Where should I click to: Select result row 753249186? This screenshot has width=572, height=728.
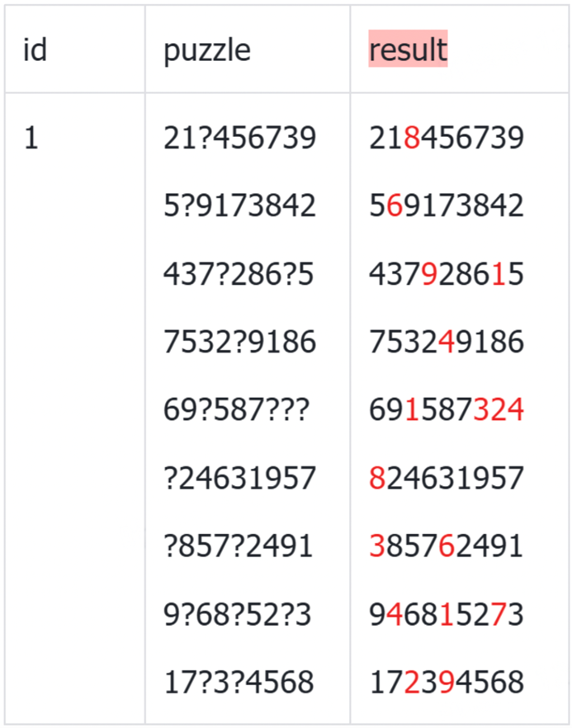[446, 342]
